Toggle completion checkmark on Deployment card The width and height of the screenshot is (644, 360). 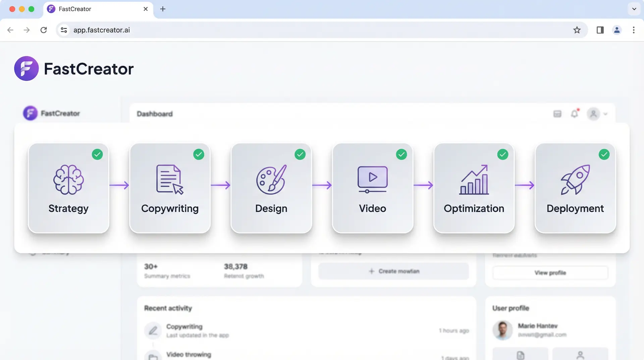click(x=604, y=154)
